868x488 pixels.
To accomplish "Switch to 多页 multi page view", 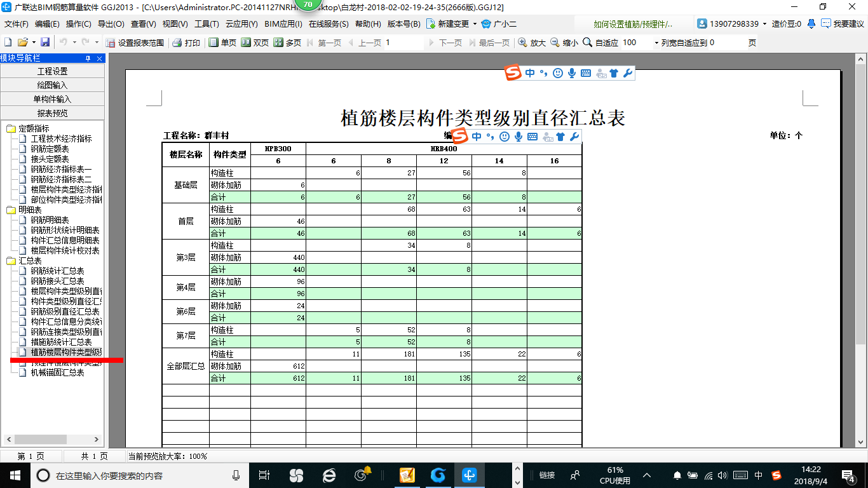I will pyautogui.click(x=287, y=43).
